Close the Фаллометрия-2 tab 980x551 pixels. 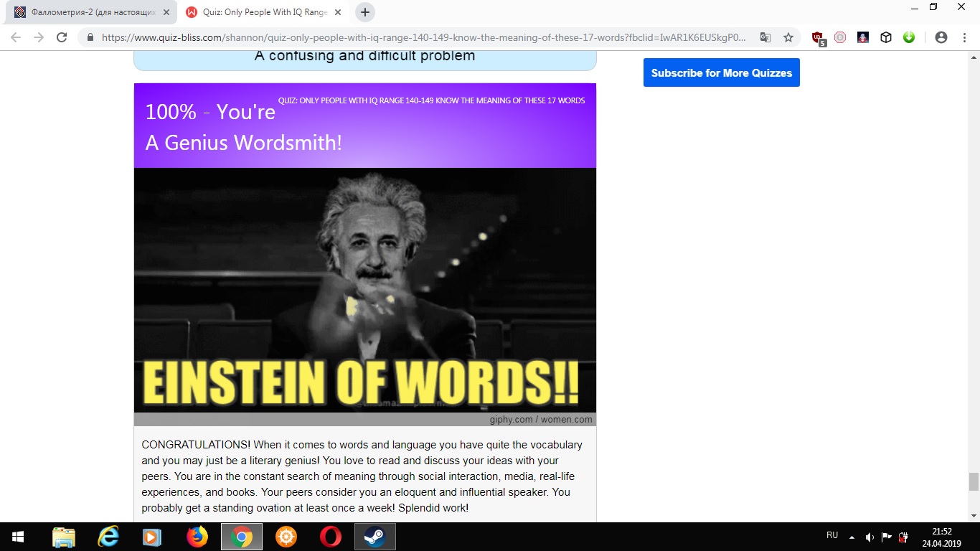[x=166, y=12]
